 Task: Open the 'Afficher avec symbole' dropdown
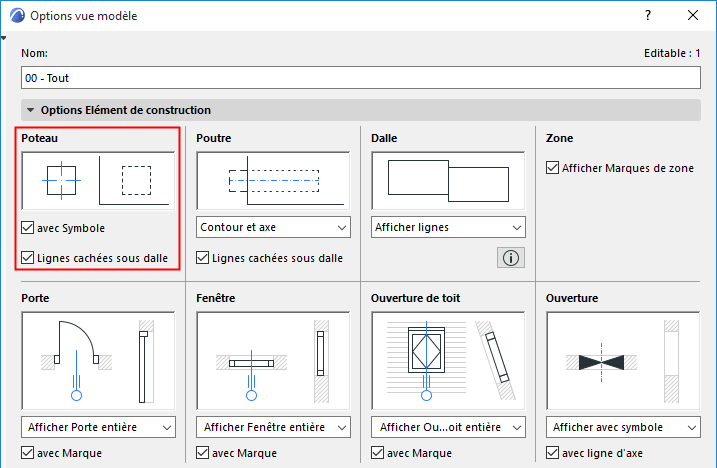pos(623,427)
